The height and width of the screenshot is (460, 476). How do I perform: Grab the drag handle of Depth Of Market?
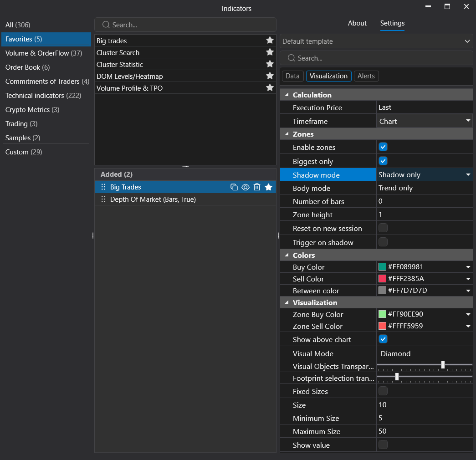103,199
